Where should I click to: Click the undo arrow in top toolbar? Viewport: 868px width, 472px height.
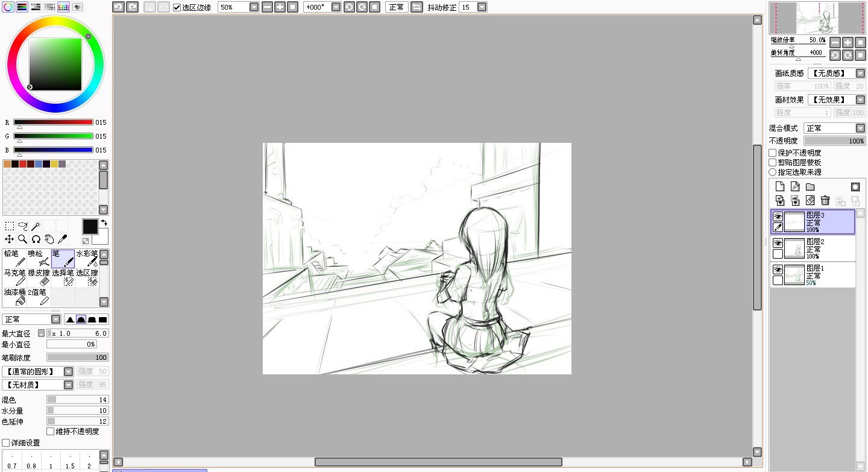tap(118, 7)
